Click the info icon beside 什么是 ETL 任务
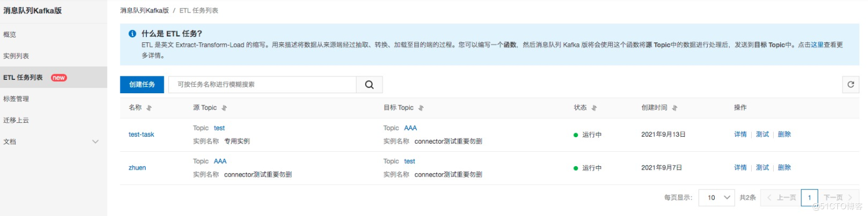The width and height of the screenshot is (868, 216). (x=132, y=34)
